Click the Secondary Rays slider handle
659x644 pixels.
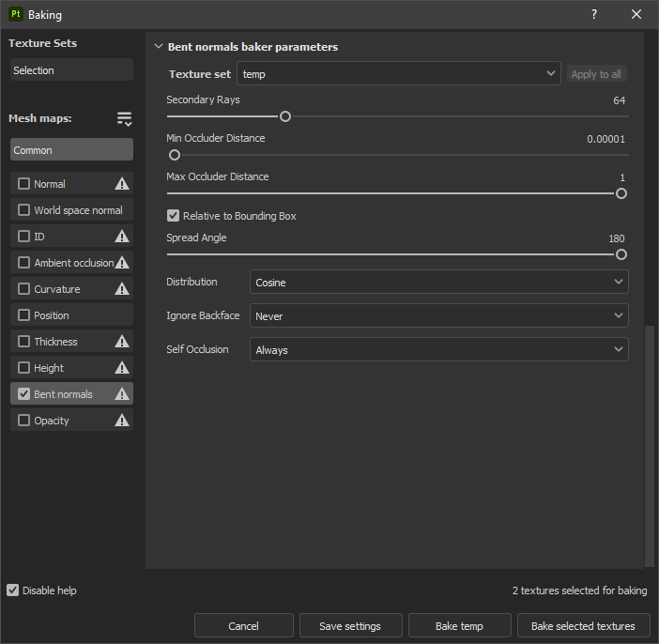pos(285,116)
